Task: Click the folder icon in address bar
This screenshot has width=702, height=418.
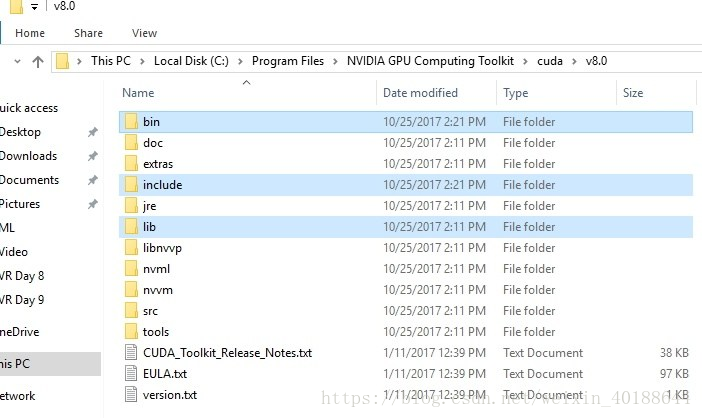Action: 63,61
